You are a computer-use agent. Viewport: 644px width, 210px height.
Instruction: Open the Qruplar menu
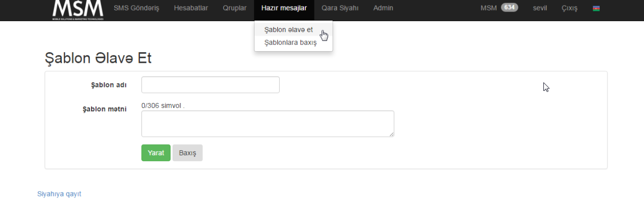[234, 8]
